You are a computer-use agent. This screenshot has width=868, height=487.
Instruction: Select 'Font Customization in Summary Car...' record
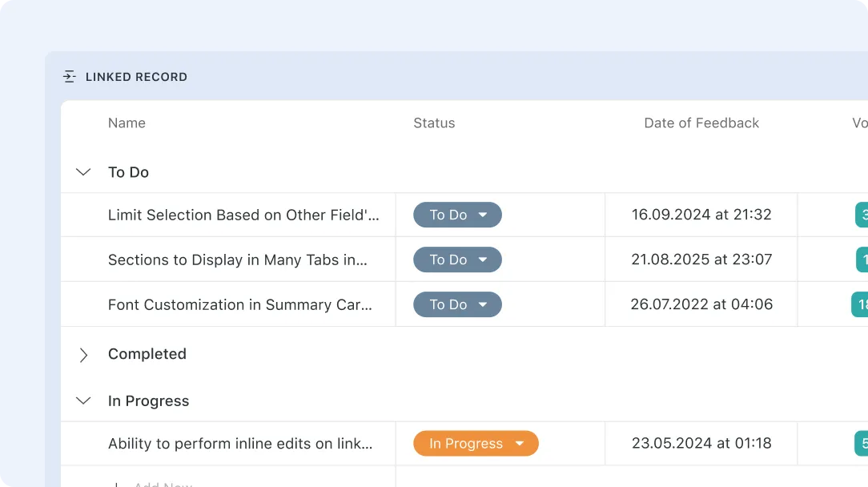(x=239, y=304)
